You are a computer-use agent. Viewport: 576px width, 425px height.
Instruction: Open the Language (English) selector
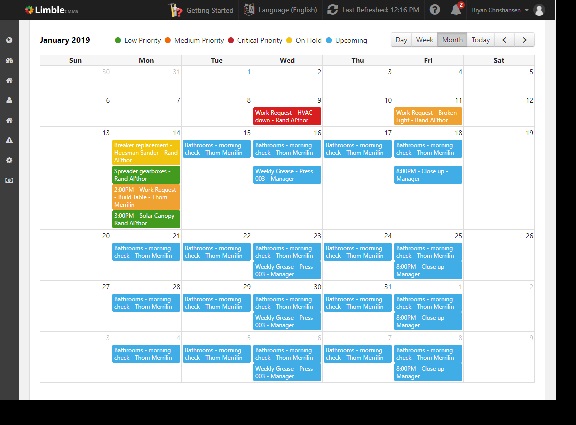click(x=281, y=10)
